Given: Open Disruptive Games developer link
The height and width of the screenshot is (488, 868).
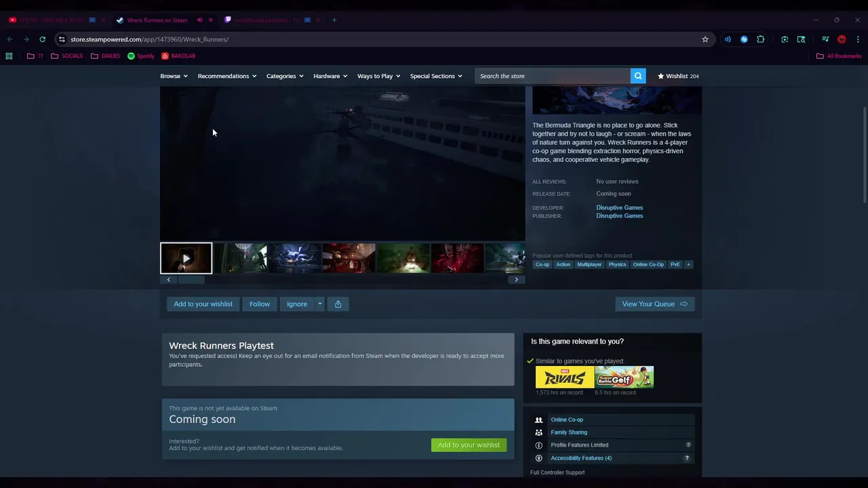Looking at the screenshot, I should [x=619, y=207].
